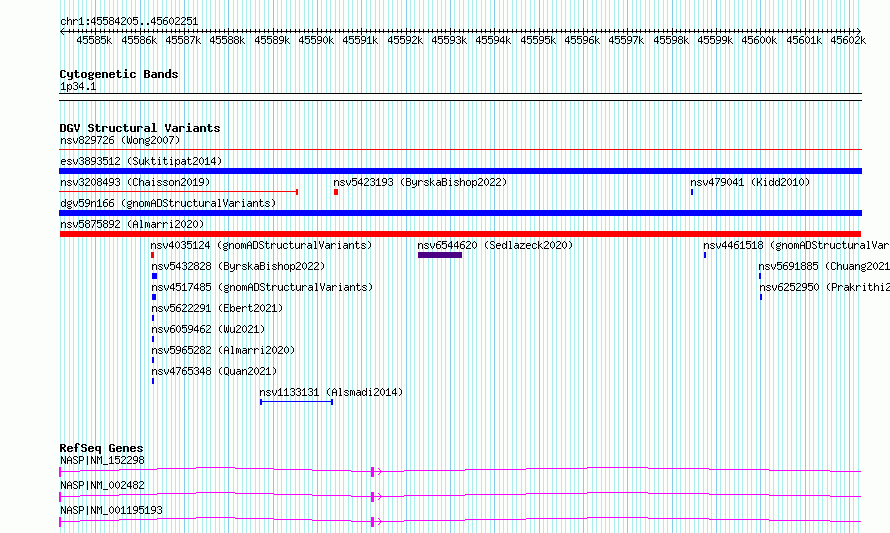The image size is (890, 533).
Task: Click the NASP|NM_152298 magenta exon block
Action: 372,472
